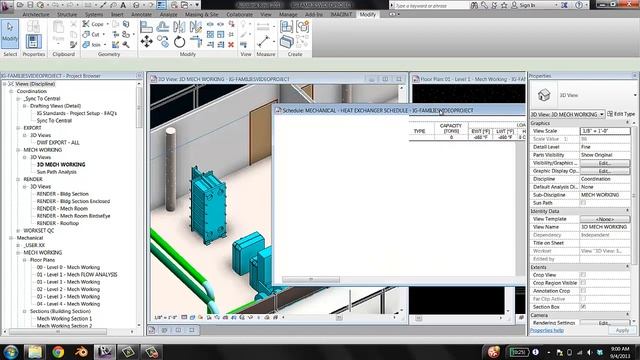This screenshot has width=640, height=360.
Task: Click the View Template <None> button
Action: (x=605, y=219)
